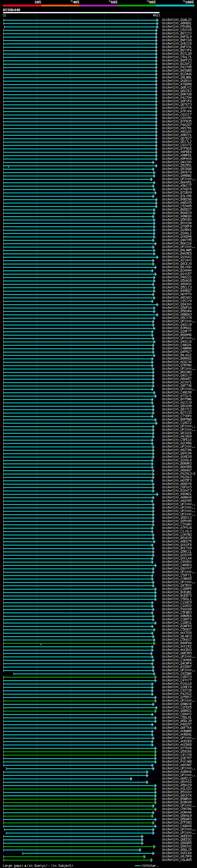
Task: Select the UniRef100_A7PJK4 label
Action: click(177, 111)
